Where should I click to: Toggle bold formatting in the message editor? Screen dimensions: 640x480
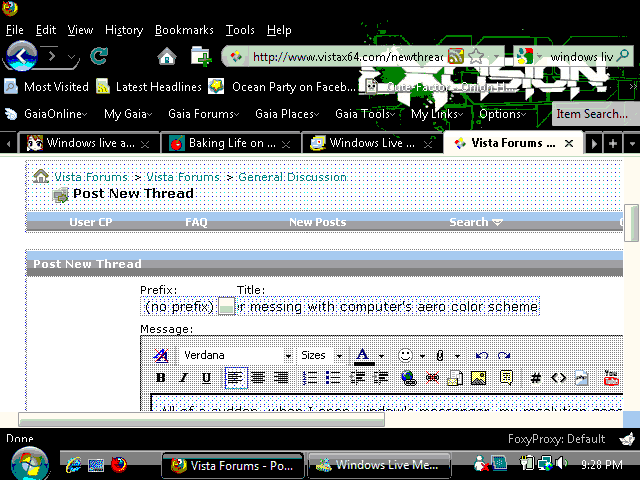pyautogui.click(x=161, y=378)
